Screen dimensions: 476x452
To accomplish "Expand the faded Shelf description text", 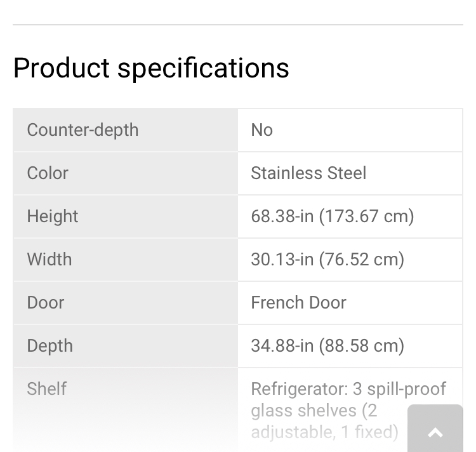I will (348, 410).
